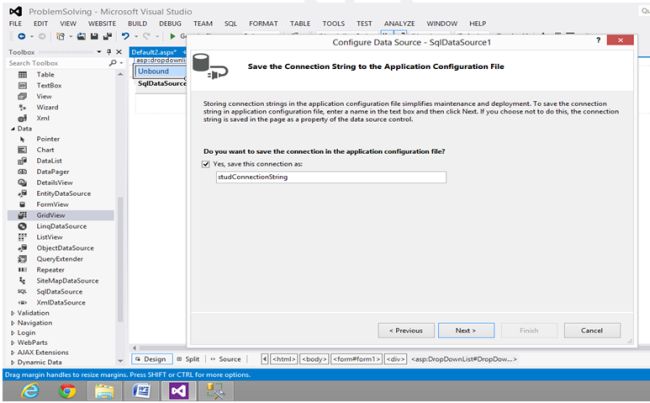Click the Undo toolbar icon
Screen dimensions: 650x403
click(x=125, y=36)
